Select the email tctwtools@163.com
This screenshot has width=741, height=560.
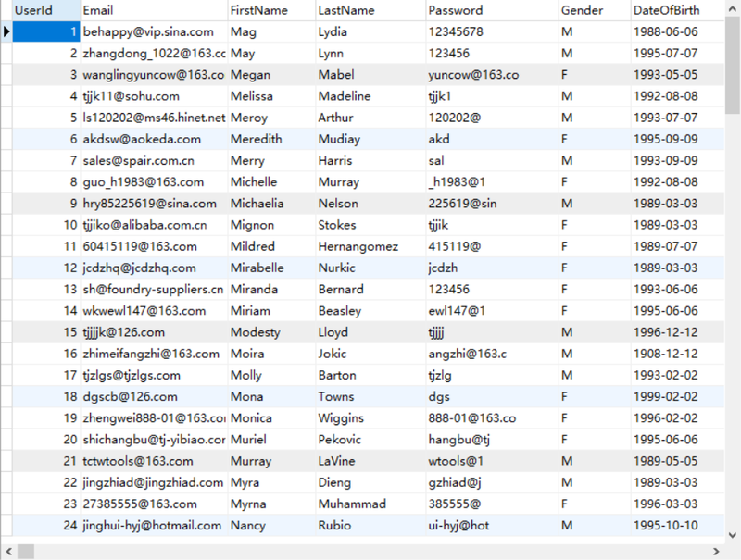[x=154, y=461]
